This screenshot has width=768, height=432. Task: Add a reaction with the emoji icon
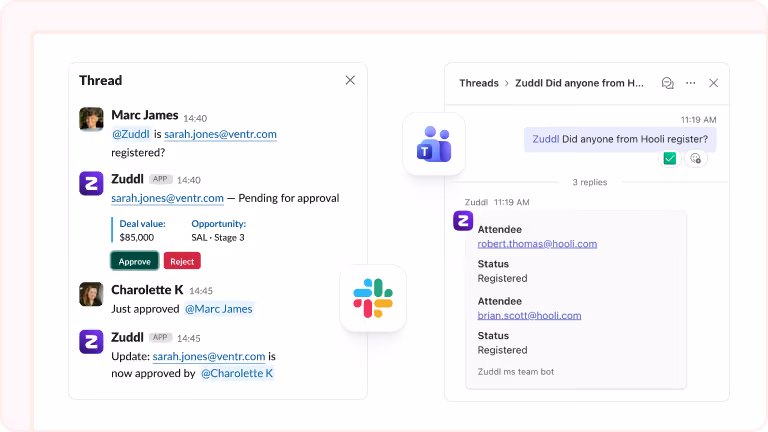(x=696, y=158)
